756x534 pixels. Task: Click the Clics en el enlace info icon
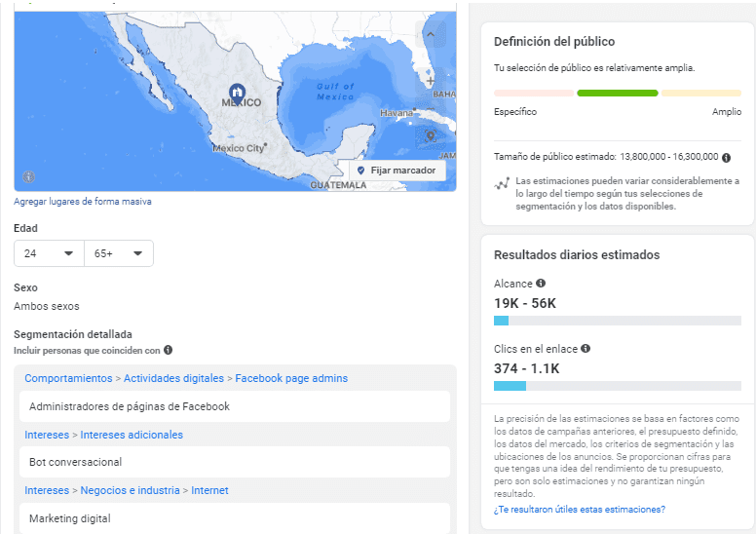pyautogui.click(x=586, y=348)
